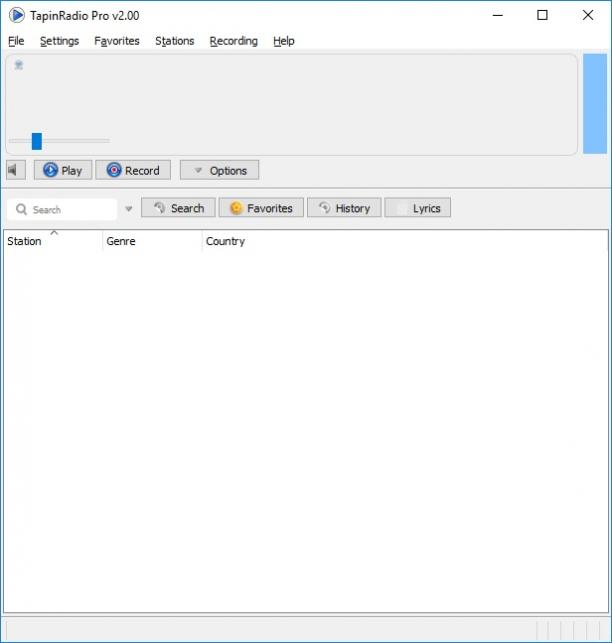Screen dimensions: 612x643
Task: Minimize the TapinRadio window
Action: click(498, 16)
